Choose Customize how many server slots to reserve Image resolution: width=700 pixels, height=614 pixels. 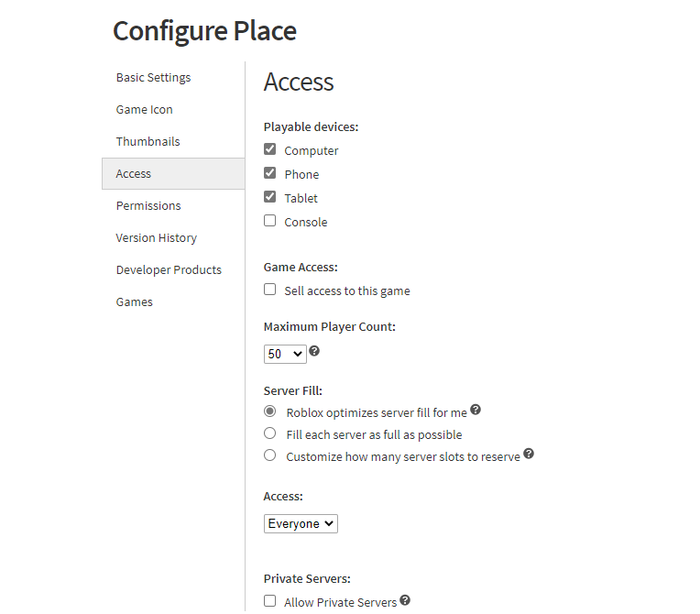[269, 455]
